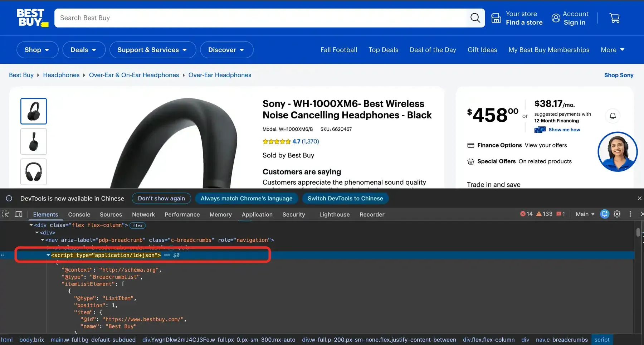Click Always match Chrome's language
Screen dimensions: 644x345
247,198
